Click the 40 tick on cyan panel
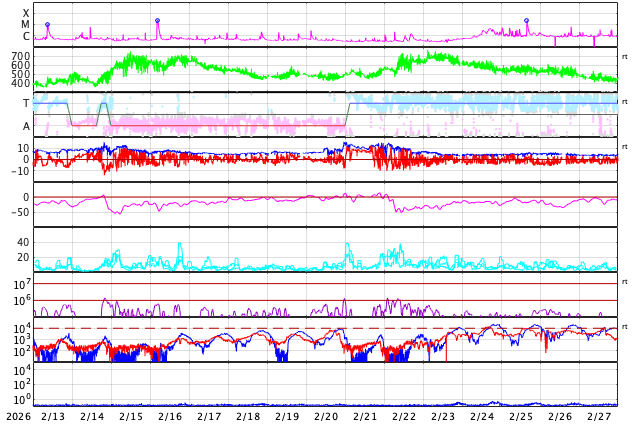The image size is (634, 424). click(22, 242)
